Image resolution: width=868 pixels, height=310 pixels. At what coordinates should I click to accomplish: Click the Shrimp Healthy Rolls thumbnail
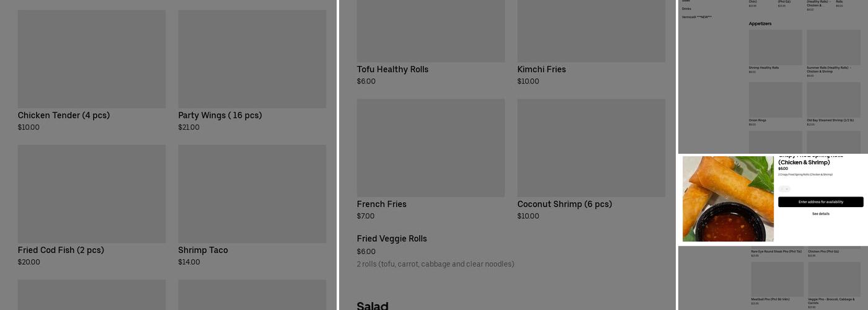(775, 47)
